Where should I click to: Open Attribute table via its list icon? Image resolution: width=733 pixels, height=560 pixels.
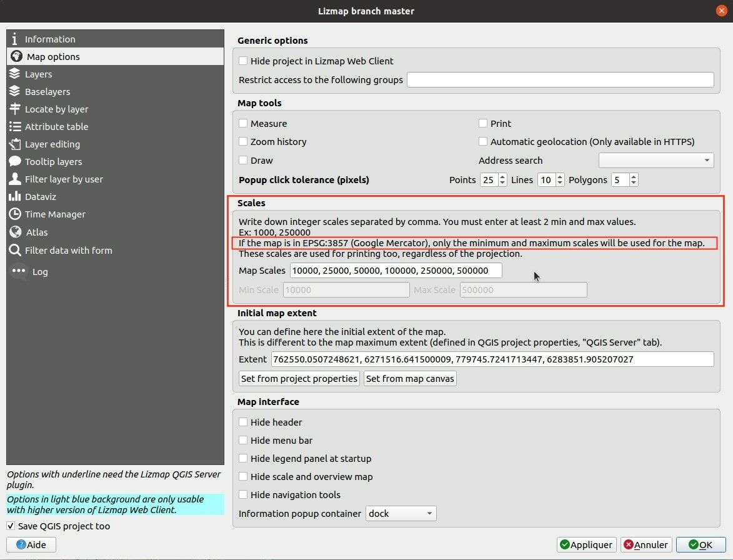[15, 126]
